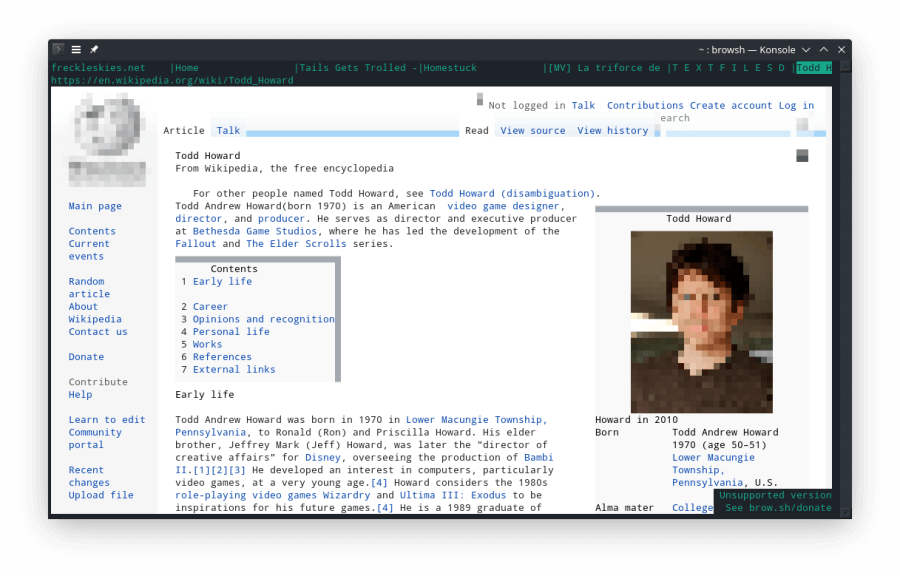Switch to the [MV] La triforce de tab

tap(604, 68)
